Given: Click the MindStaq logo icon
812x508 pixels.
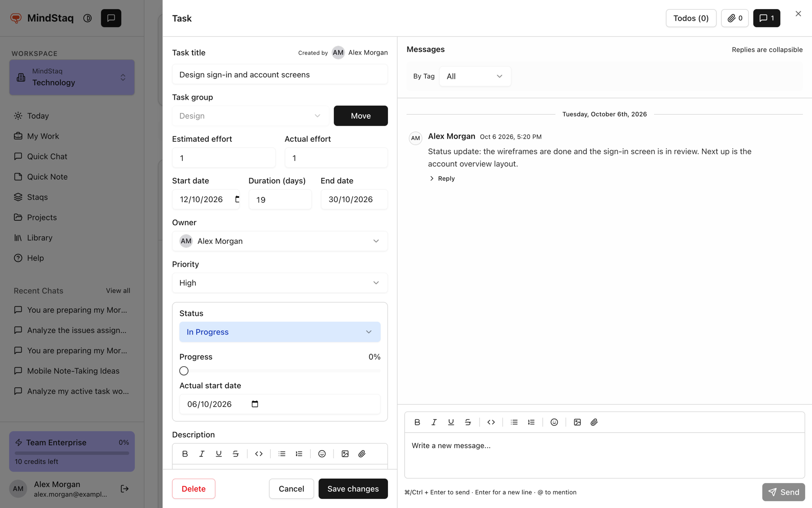Looking at the screenshot, I should (16, 18).
